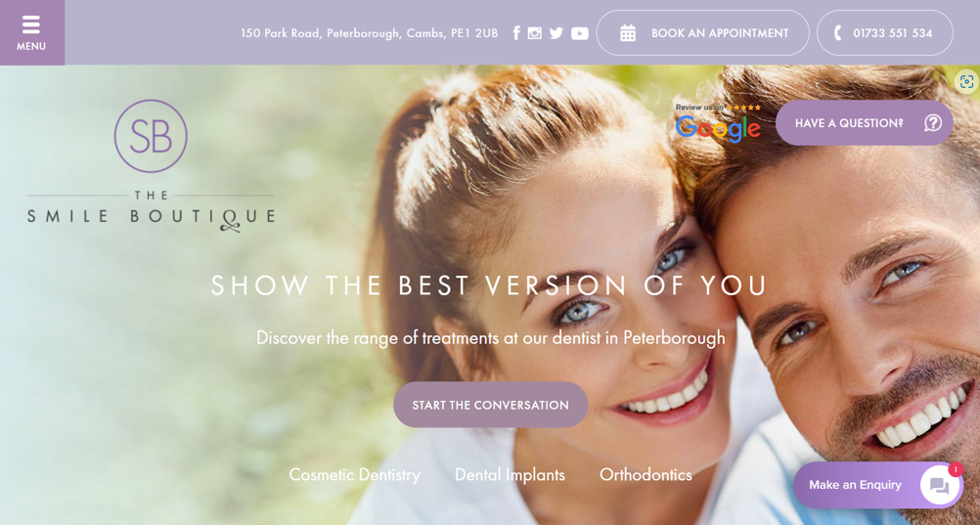Click the phone handset icon

point(838,33)
